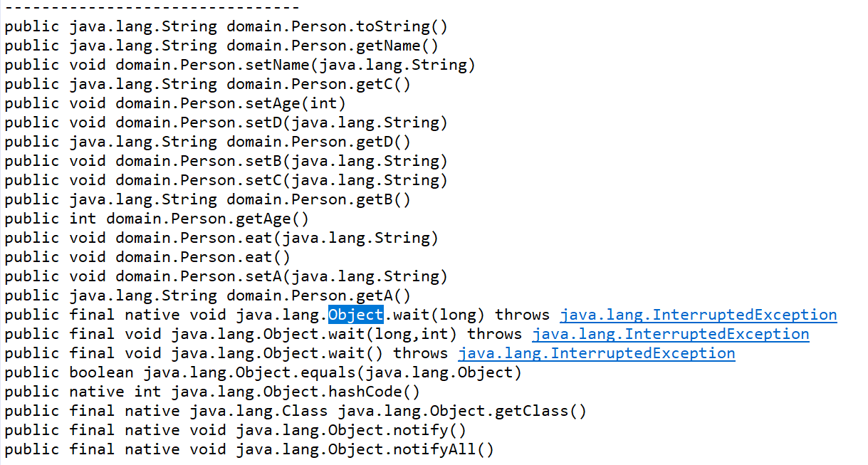Screen dimensions: 868x465
Task: Click the domain.Person.eat() no-argument line
Action: point(147,258)
